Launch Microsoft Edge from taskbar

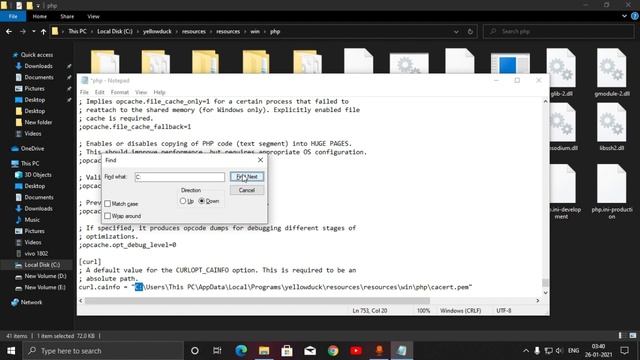(x=241, y=351)
